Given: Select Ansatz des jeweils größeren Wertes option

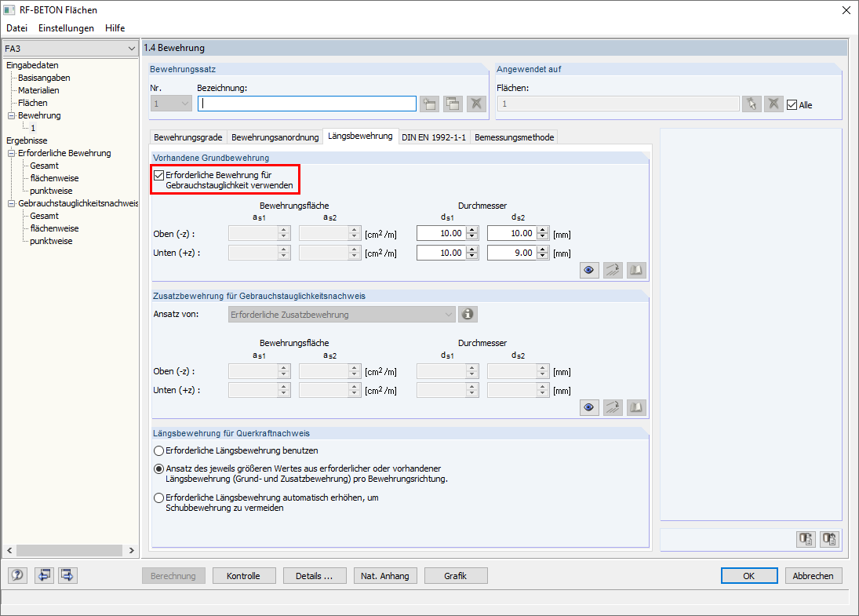Looking at the screenshot, I should (x=159, y=469).
